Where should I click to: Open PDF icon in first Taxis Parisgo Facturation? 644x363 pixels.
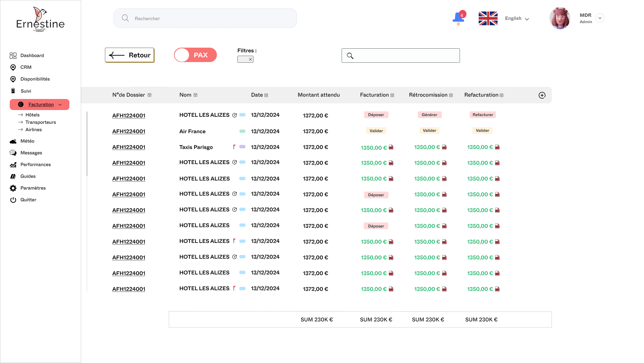tap(391, 147)
